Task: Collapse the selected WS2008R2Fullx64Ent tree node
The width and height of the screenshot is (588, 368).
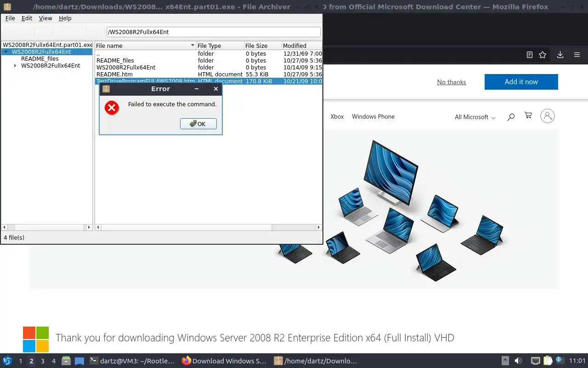Action: tap(6, 52)
